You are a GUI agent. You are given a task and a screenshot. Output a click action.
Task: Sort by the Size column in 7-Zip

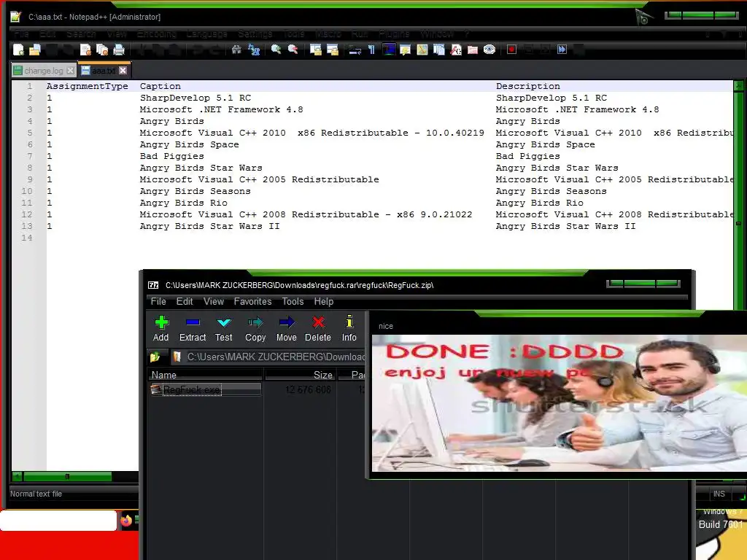(301, 376)
